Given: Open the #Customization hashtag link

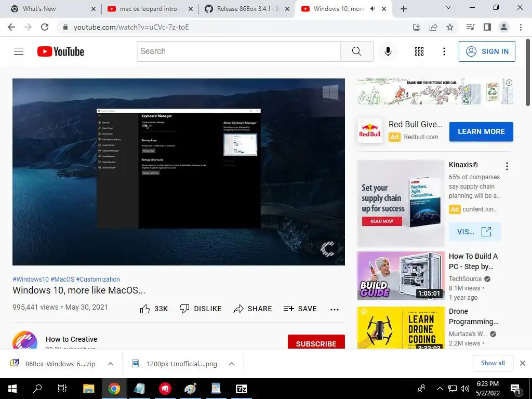Looking at the screenshot, I should tap(98, 279).
